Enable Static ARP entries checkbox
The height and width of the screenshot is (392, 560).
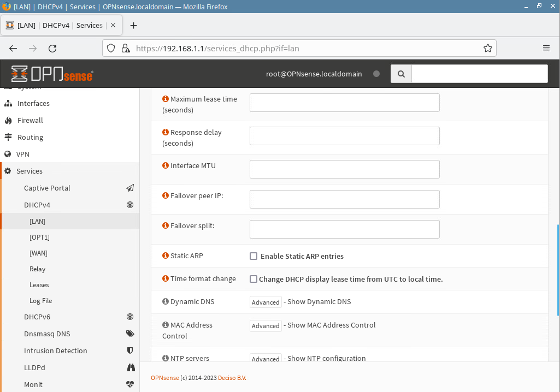click(x=254, y=256)
